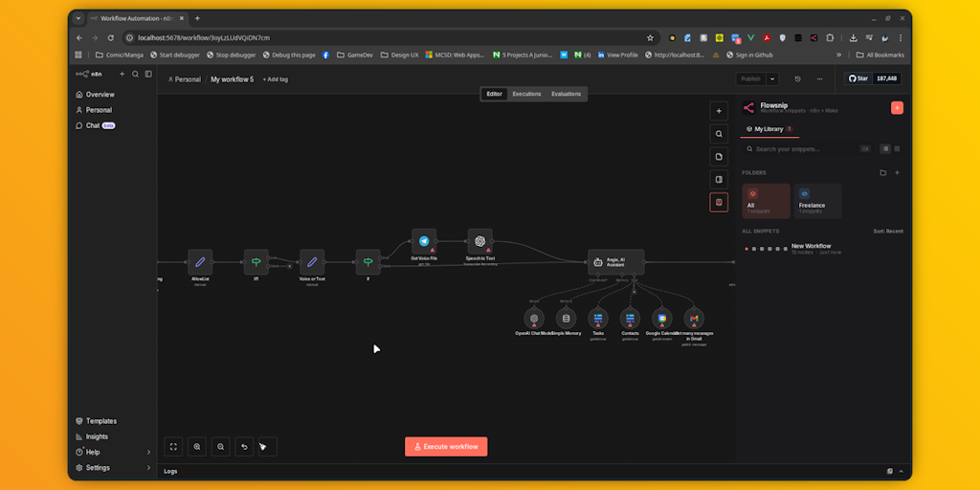Switch Flowsnip snippets to list view

point(885,148)
